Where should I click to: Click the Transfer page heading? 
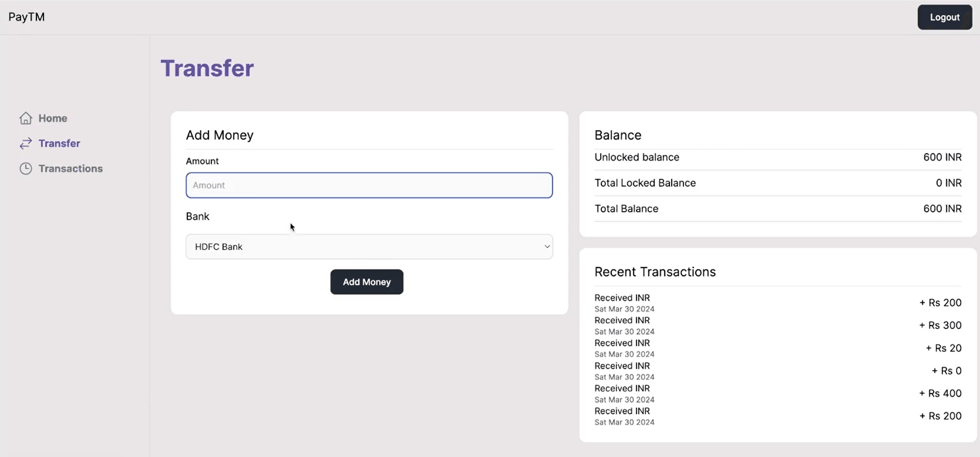[x=207, y=68]
